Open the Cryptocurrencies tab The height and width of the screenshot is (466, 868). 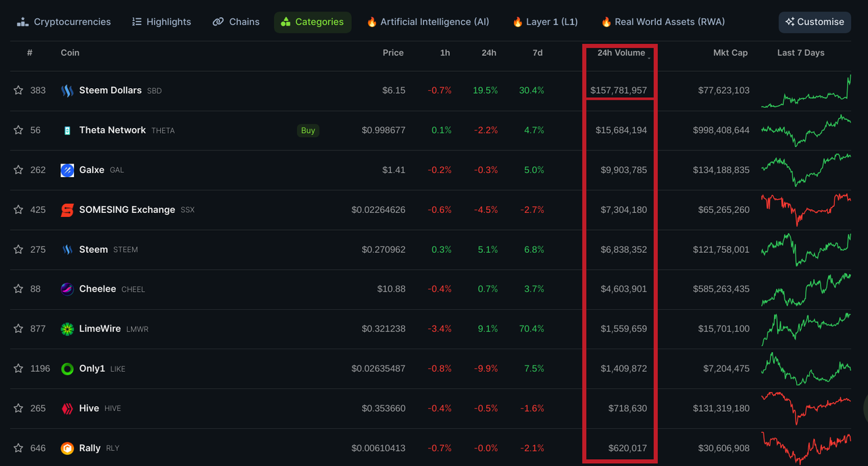tap(64, 22)
